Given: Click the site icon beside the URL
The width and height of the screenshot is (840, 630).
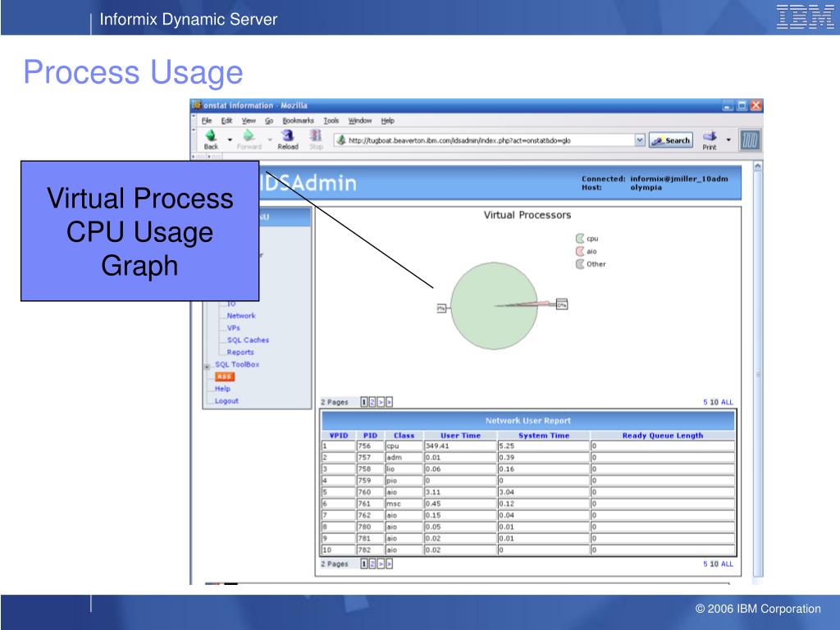Looking at the screenshot, I should click(x=340, y=140).
